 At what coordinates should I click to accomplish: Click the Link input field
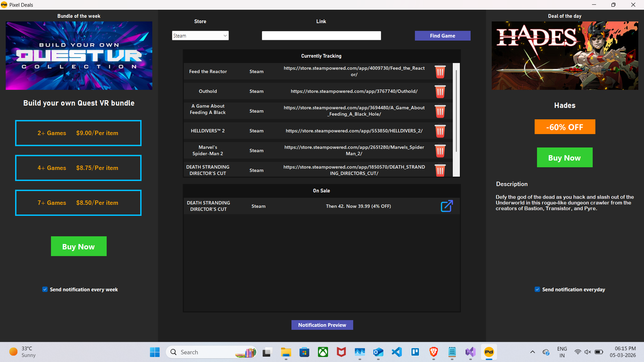(x=321, y=36)
